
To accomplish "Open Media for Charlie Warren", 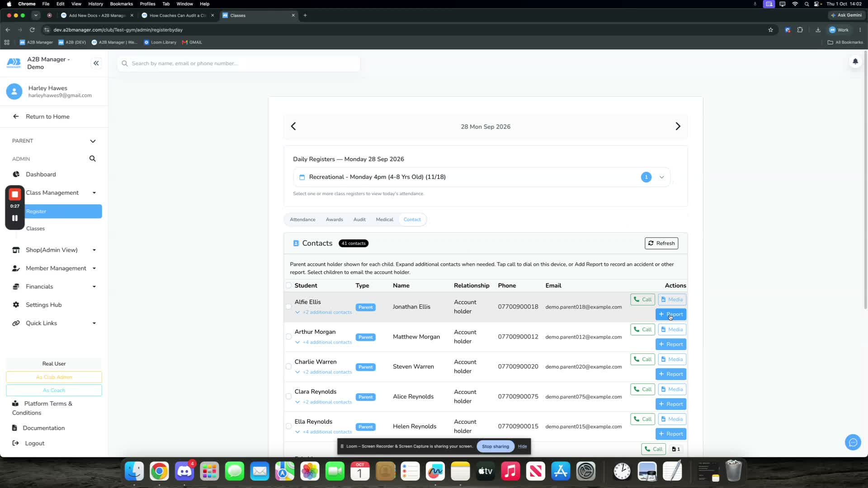I will 672,359.
